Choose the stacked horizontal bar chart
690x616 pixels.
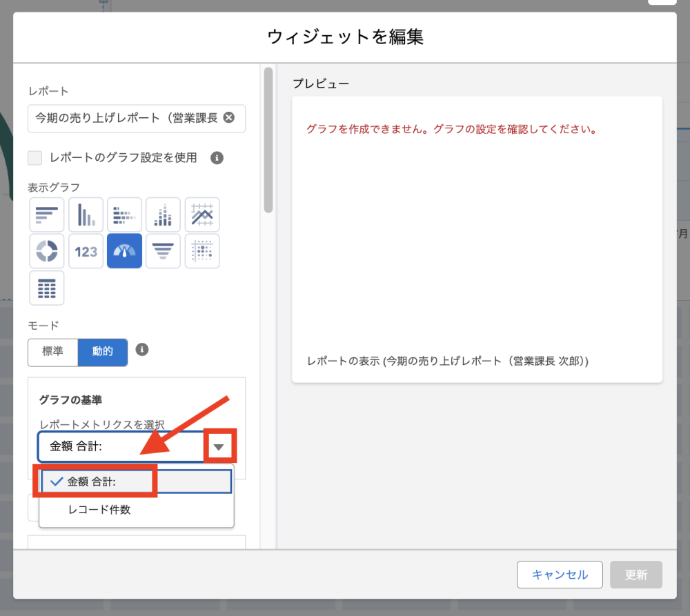(x=125, y=215)
